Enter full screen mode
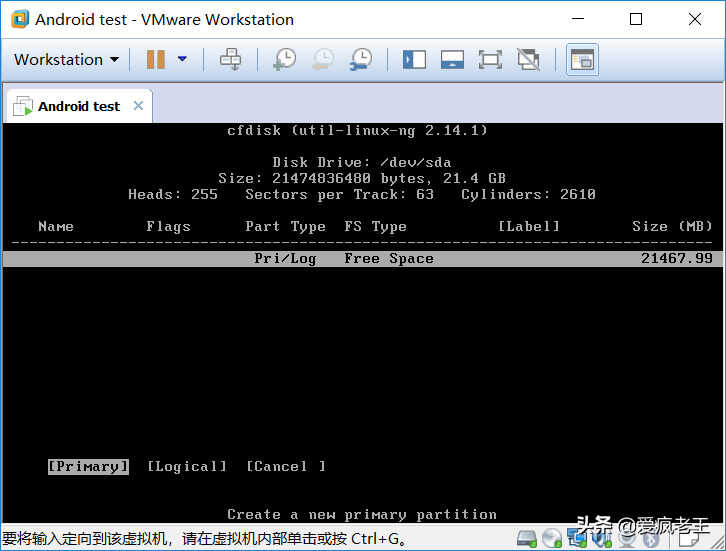The width and height of the screenshot is (726, 551). tap(490, 60)
